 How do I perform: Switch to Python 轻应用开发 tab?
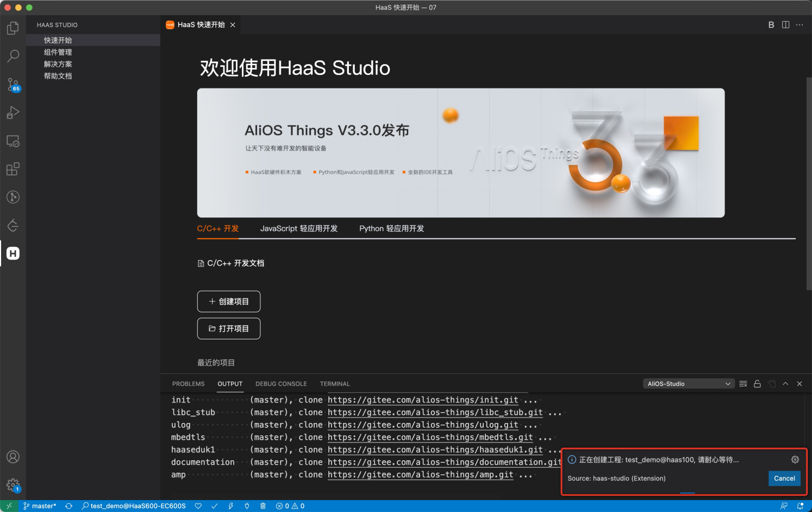point(391,228)
